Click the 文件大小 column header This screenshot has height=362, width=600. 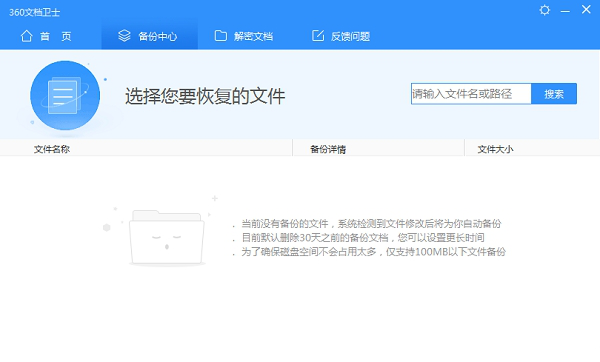[495, 149]
